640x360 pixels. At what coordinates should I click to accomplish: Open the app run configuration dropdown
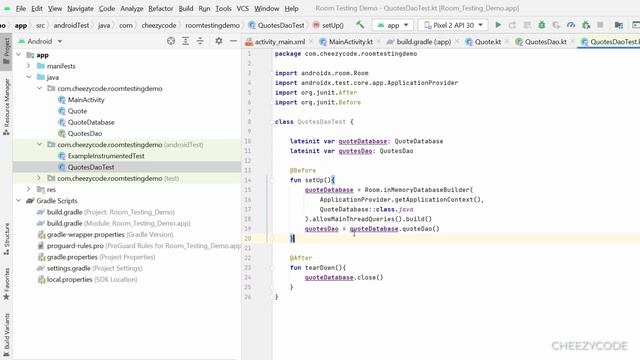(392, 25)
